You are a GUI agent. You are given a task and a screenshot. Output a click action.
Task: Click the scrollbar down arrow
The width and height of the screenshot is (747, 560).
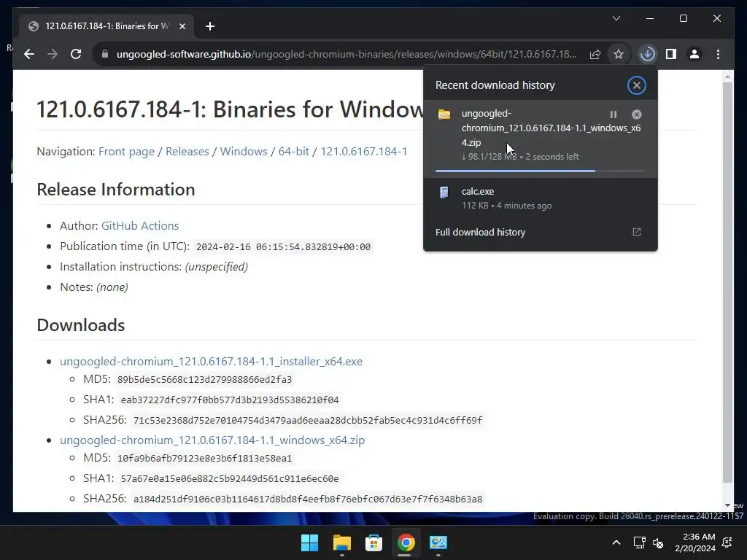(x=727, y=506)
